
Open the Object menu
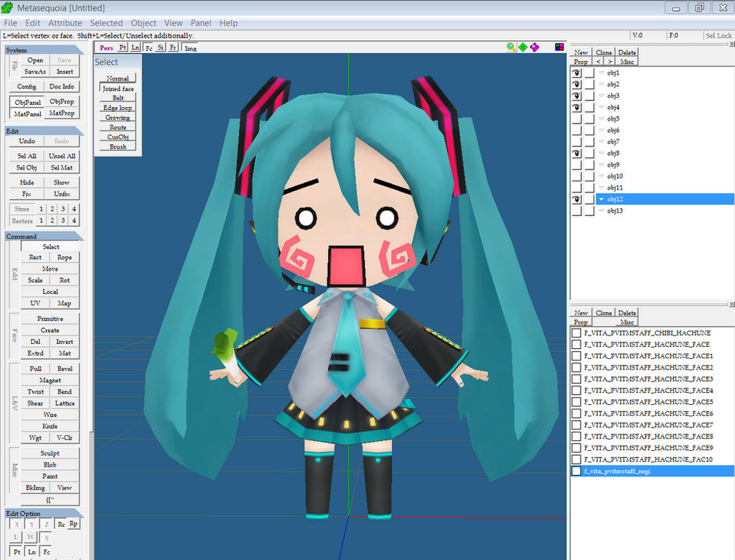144,23
